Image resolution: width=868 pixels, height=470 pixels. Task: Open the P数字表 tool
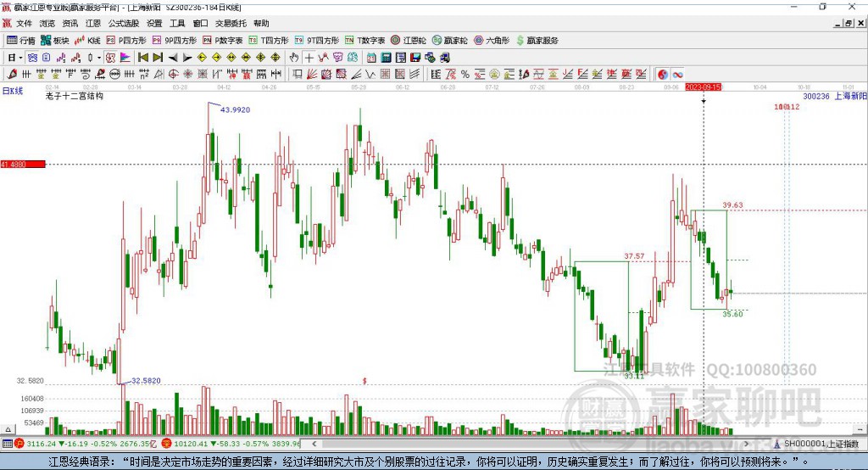[x=223, y=41]
